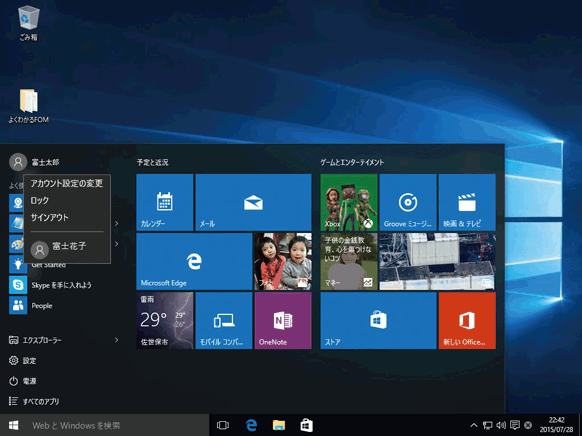Click the 富士太郎 user avatar icon
The height and width of the screenshot is (436, 582).
pyautogui.click(x=18, y=162)
